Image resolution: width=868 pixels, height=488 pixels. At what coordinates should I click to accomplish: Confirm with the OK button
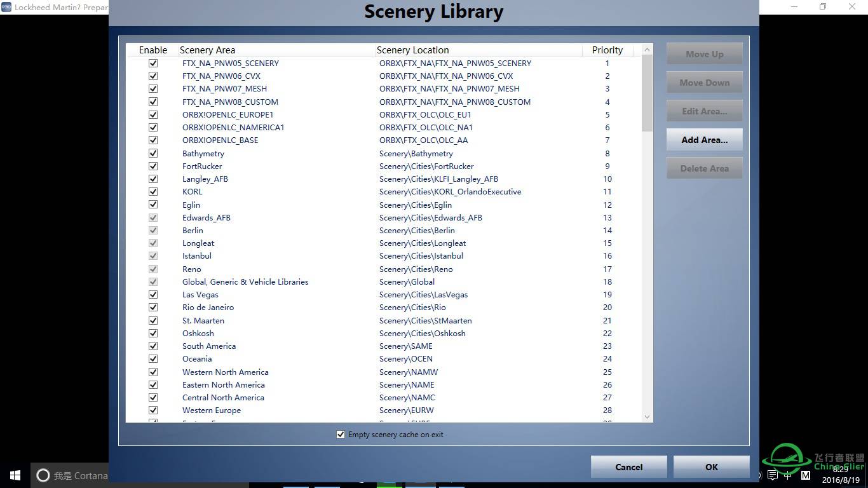[x=711, y=467]
